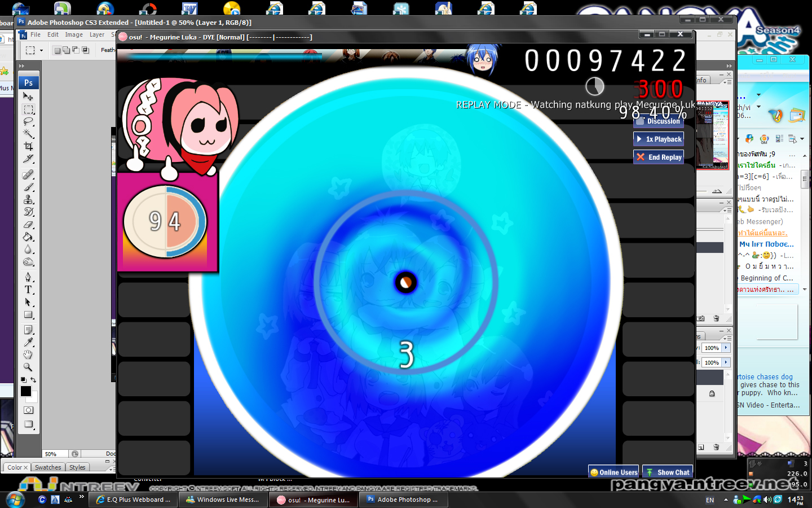
Task: Select the Healing Brush tool
Action: (x=28, y=174)
